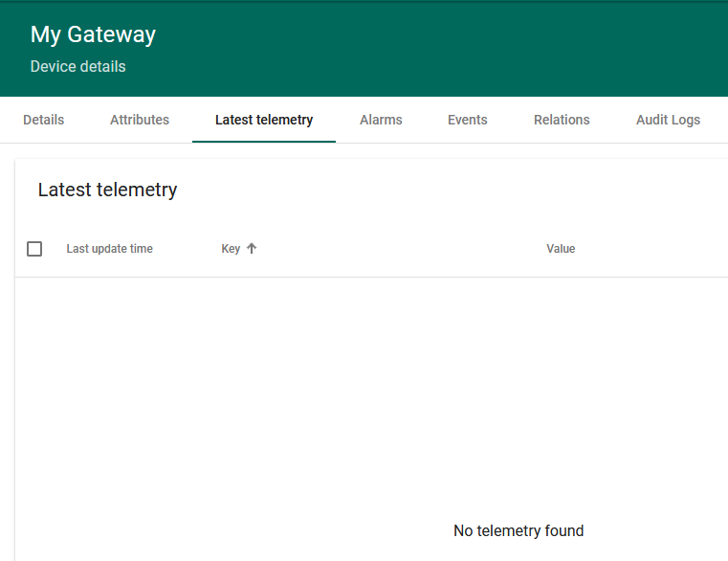Image resolution: width=728 pixels, height=561 pixels.
Task: Go to the Events tab
Action: click(x=467, y=120)
